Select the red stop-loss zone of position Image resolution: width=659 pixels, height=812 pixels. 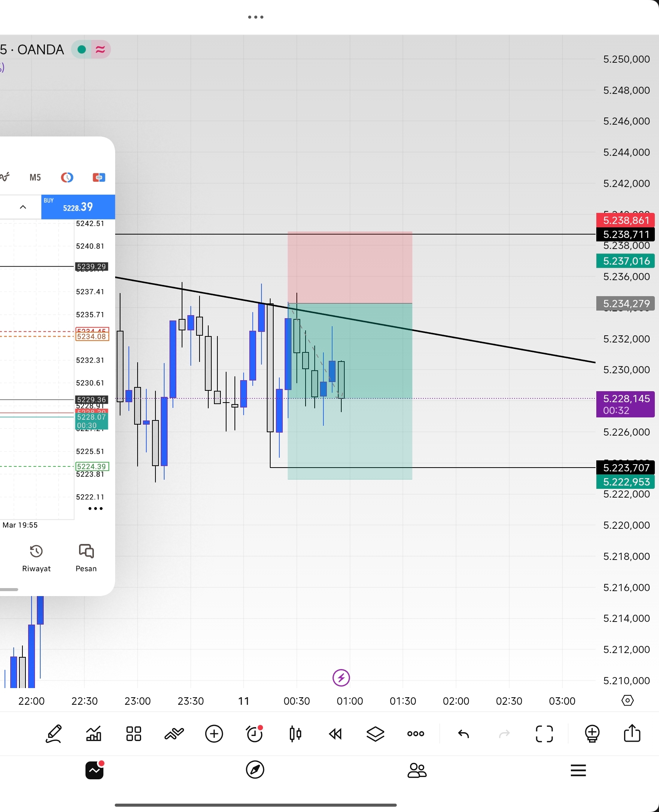click(350, 267)
